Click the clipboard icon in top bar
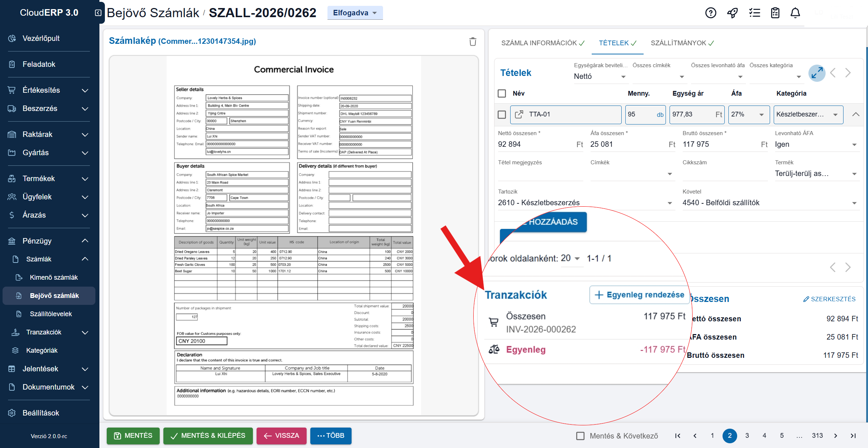Image resolution: width=868 pixels, height=448 pixels. point(775,13)
